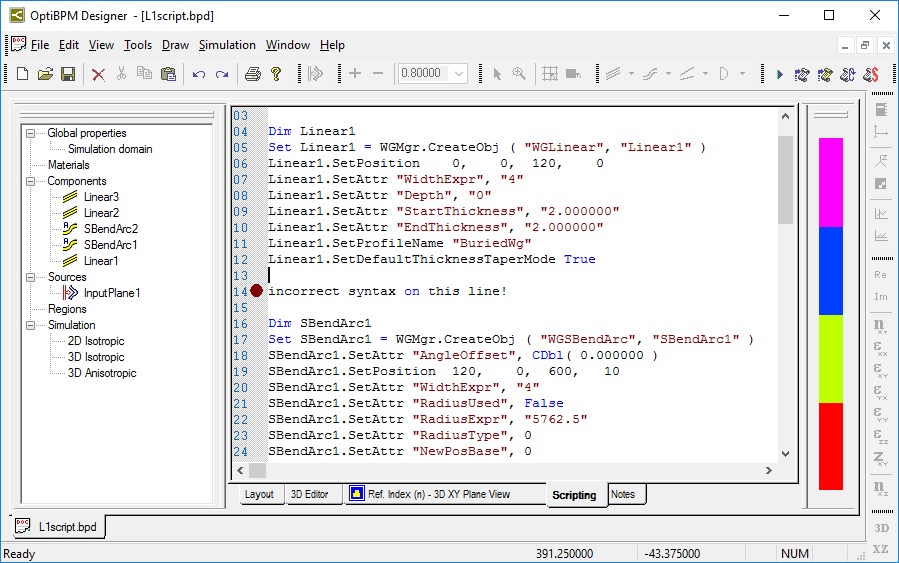899x563 pixels.
Task: Click the Cut scissors icon
Action: coord(121,73)
